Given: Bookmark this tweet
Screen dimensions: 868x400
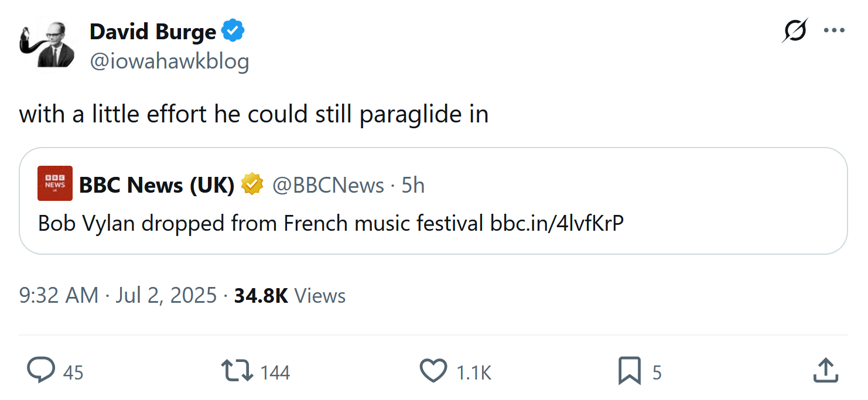Looking at the screenshot, I should [630, 371].
